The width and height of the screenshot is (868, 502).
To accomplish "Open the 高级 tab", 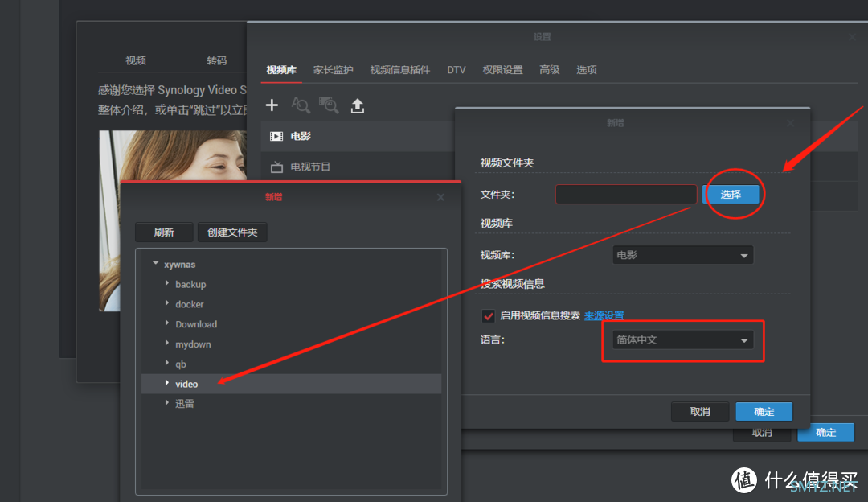I will pos(549,70).
